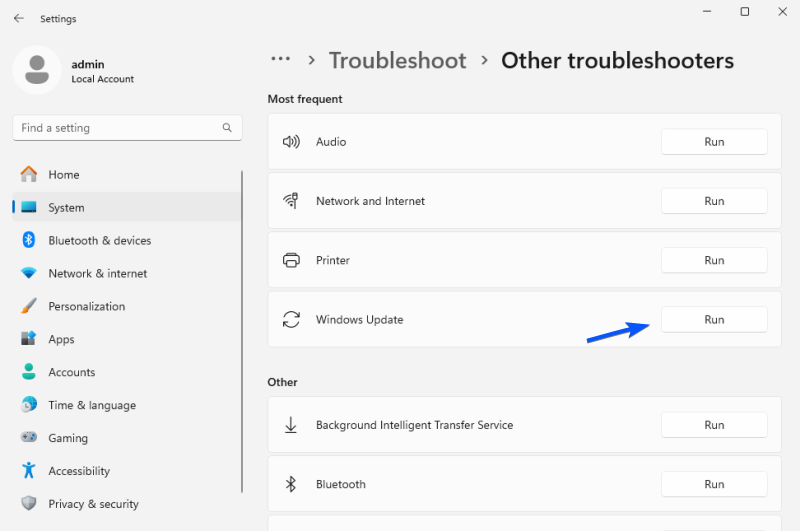Focus the Find a setting search box

115,128
